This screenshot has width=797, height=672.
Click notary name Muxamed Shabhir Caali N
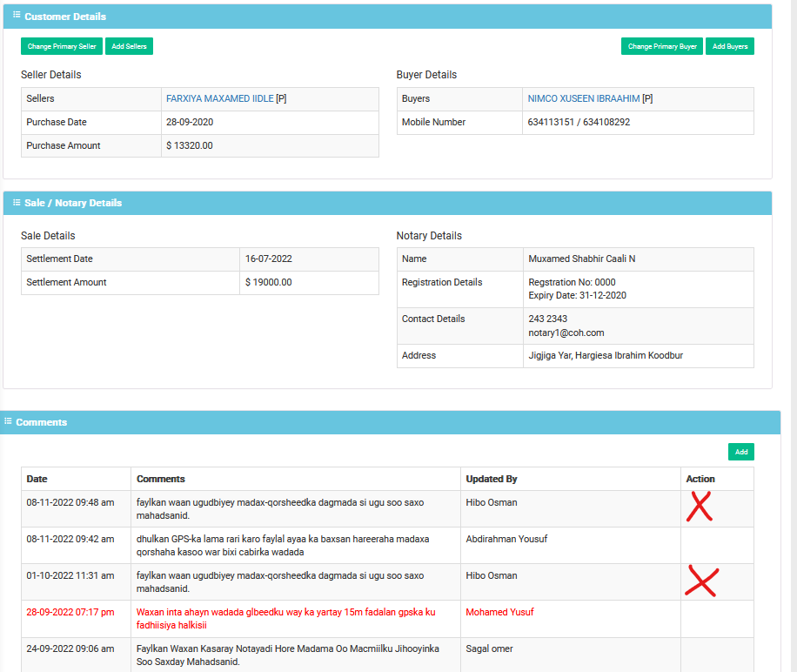[x=581, y=259]
